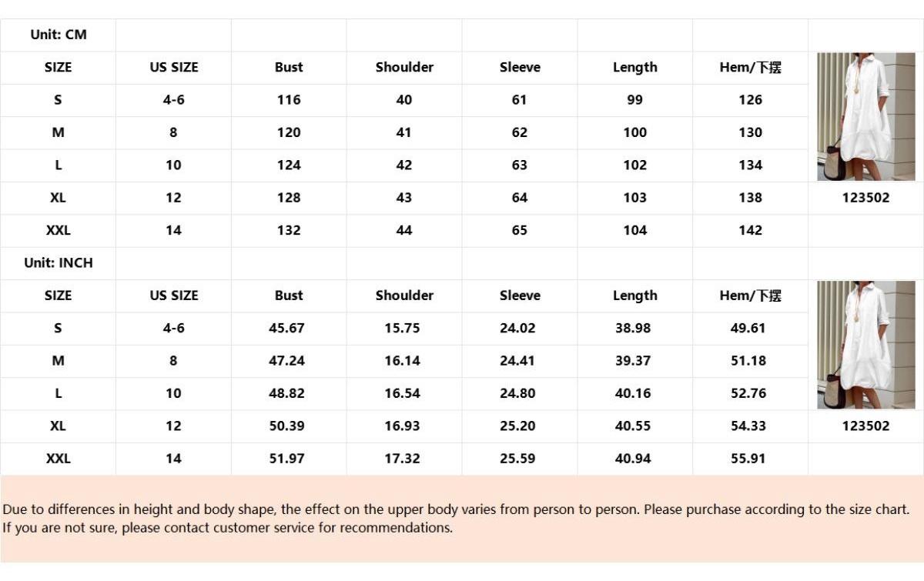Viewport: 924px width, 581px height.
Task: Click the hem value 55.91 cell
Action: (748, 459)
